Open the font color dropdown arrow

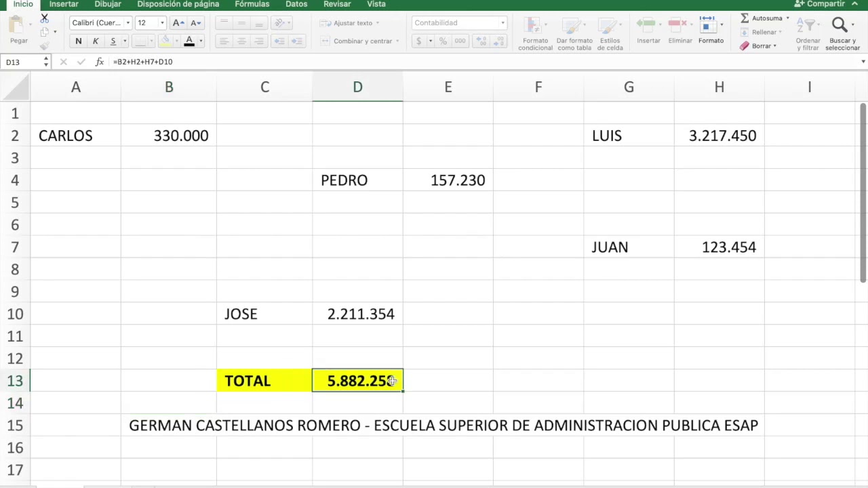coord(201,41)
